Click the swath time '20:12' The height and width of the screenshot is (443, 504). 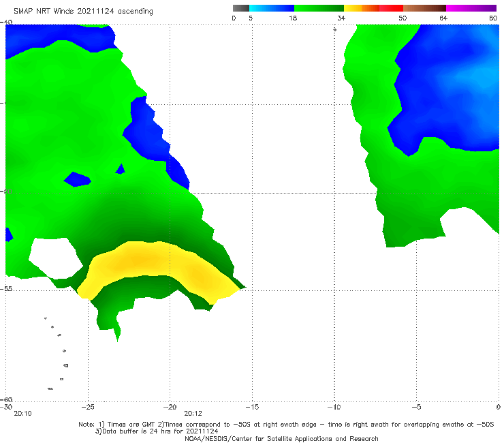pos(193,414)
